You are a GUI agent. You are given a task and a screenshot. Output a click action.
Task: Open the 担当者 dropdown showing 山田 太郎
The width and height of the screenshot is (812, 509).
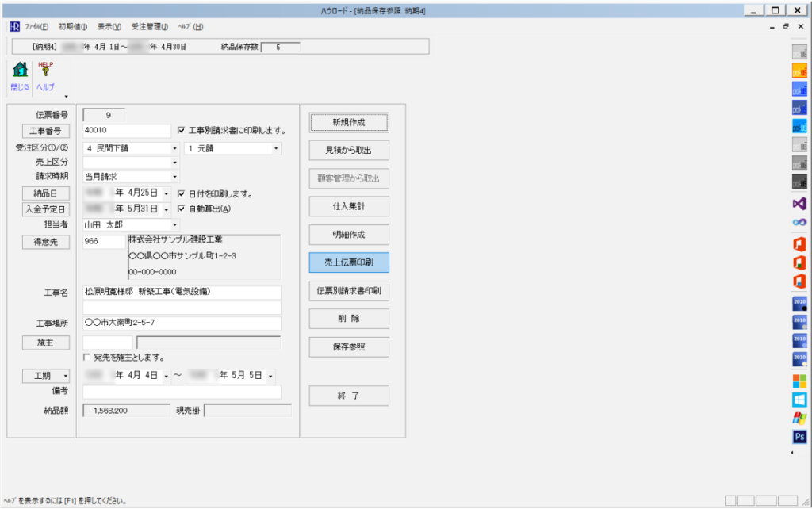174,225
